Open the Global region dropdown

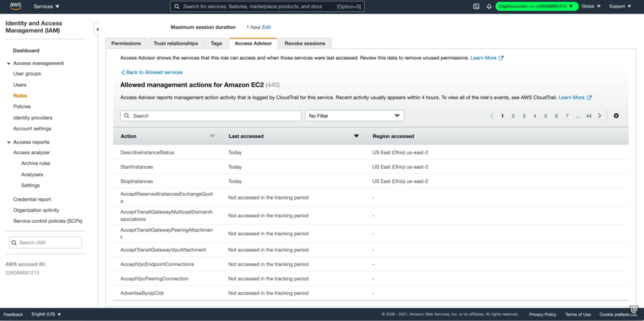(591, 6)
